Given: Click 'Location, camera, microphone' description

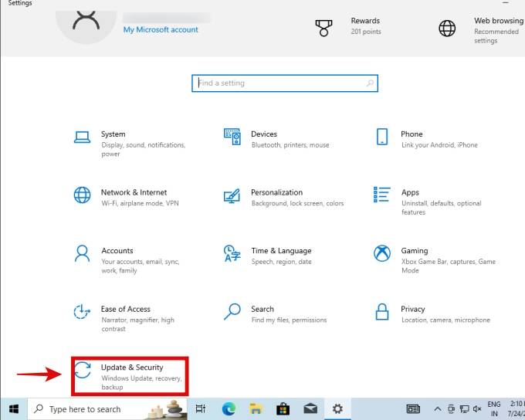Looking at the screenshot, I should click(445, 320).
